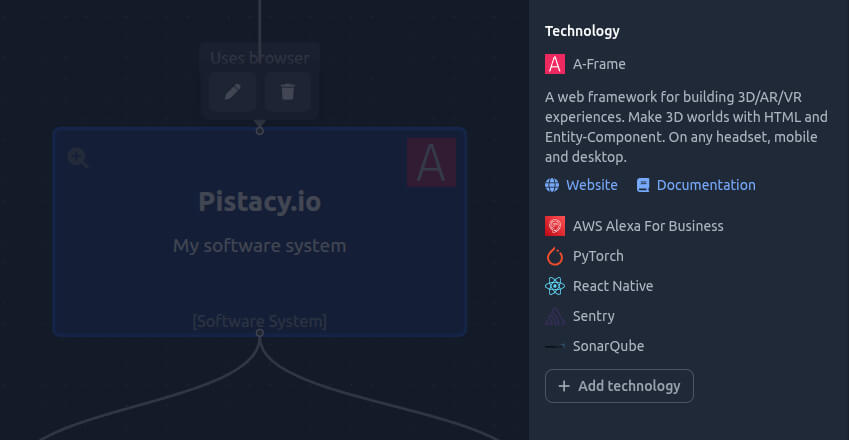Click the SonarQube logo icon
Screen dimensions: 849x440
coord(554,346)
